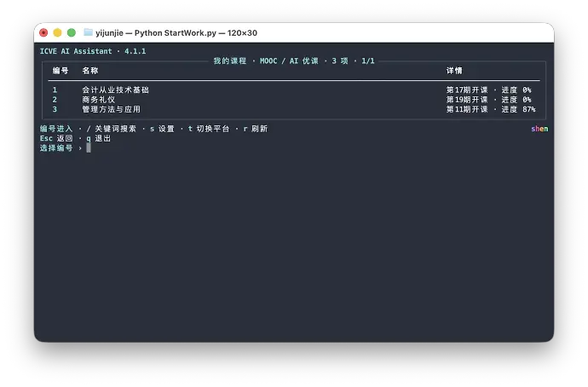Click the "t 切换平台" shortcut hint
The height and width of the screenshot is (387, 588).
[x=209, y=129]
